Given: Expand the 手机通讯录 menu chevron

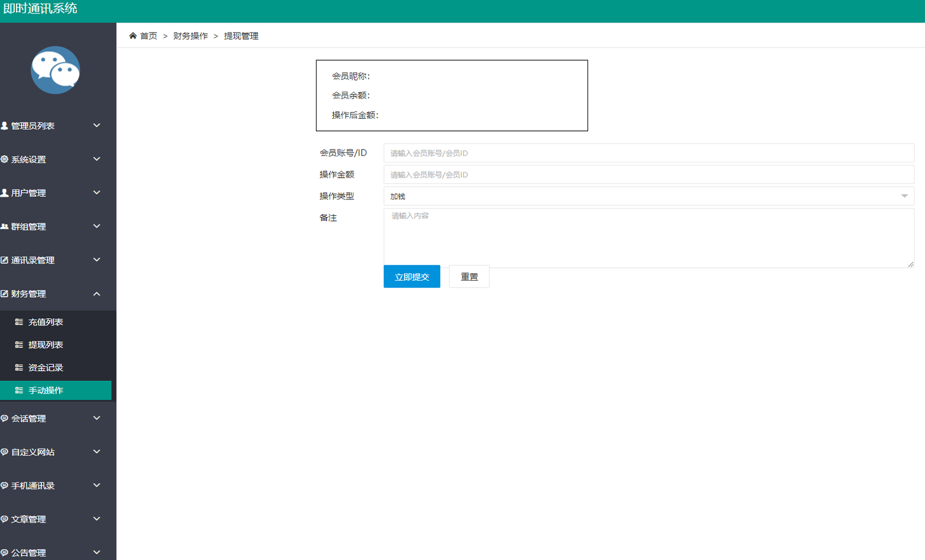Looking at the screenshot, I should pyautogui.click(x=97, y=485).
